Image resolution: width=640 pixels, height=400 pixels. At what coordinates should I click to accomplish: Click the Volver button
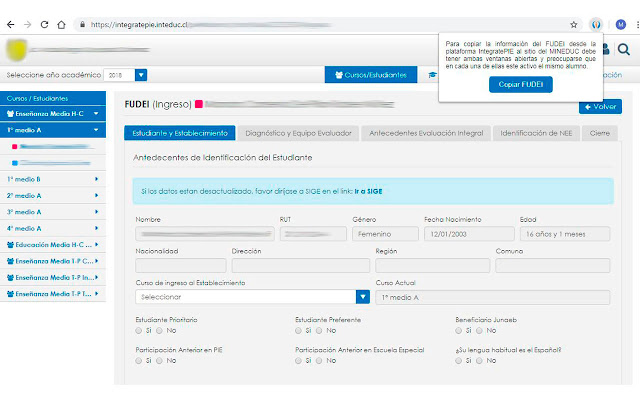(x=600, y=107)
